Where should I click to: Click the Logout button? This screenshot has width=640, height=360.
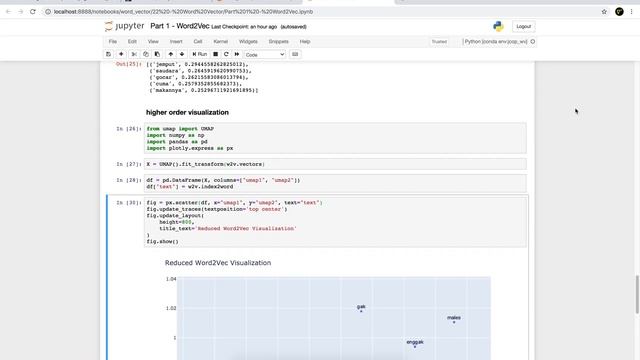coord(524,27)
